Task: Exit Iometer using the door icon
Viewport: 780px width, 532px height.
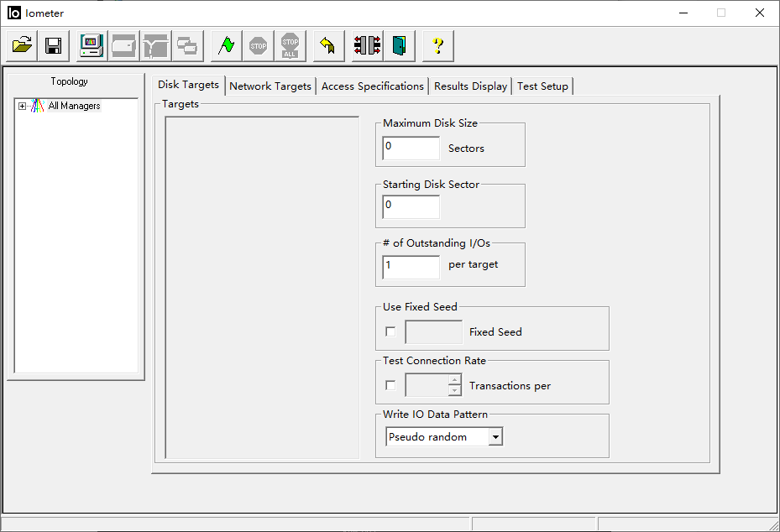Action: [399, 46]
